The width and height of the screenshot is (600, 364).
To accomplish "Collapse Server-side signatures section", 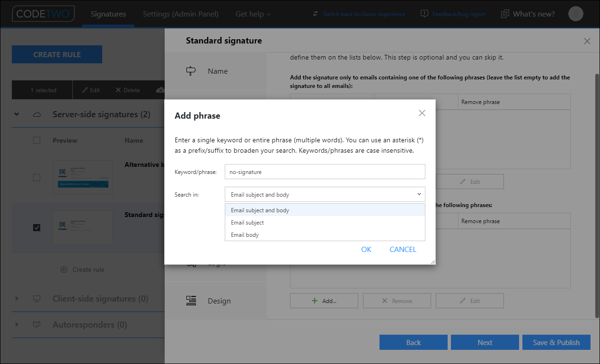I will click(x=17, y=114).
